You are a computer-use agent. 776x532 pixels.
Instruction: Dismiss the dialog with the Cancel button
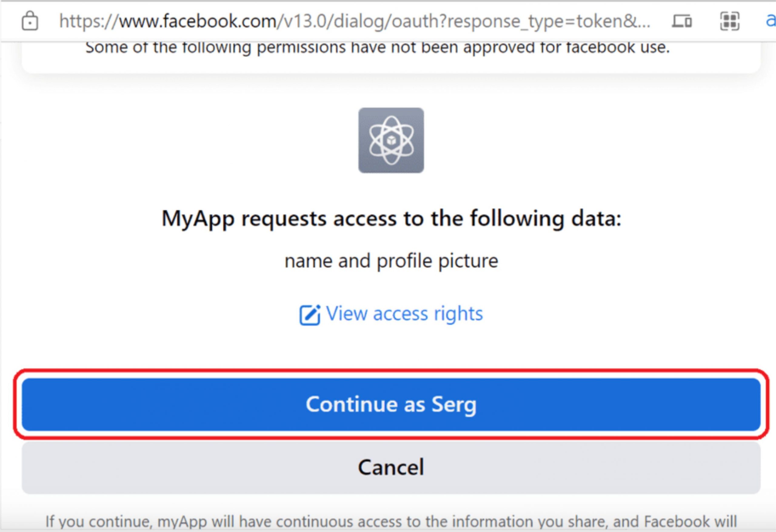point(391,467)
